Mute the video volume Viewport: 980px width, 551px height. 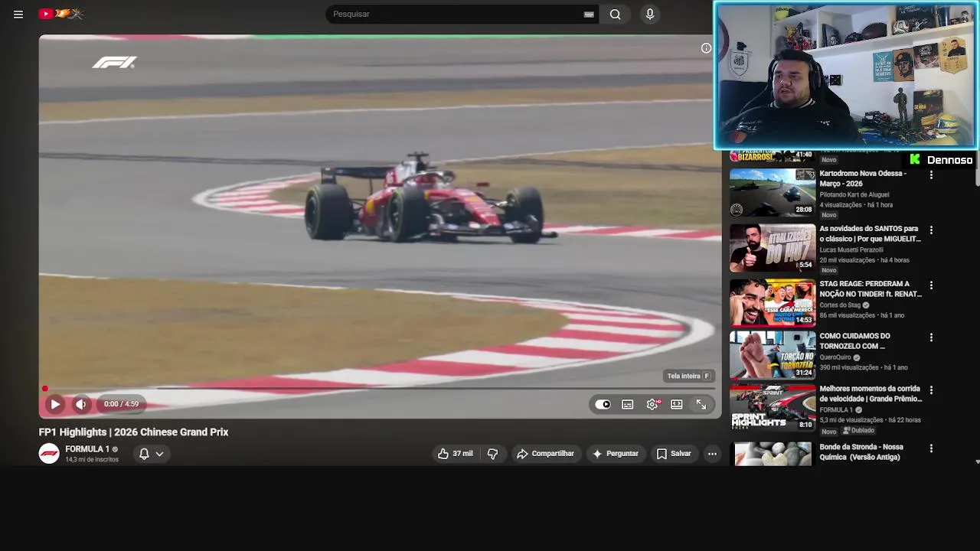tap(81, 404)
